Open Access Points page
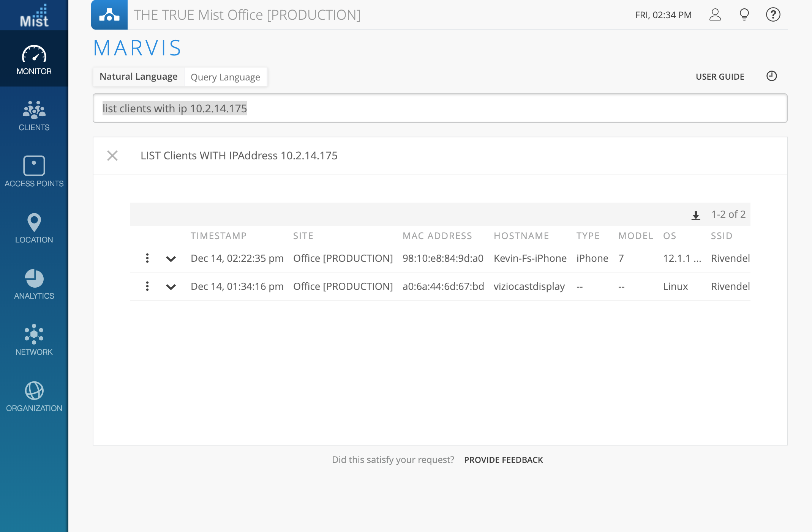 point(34,172)
